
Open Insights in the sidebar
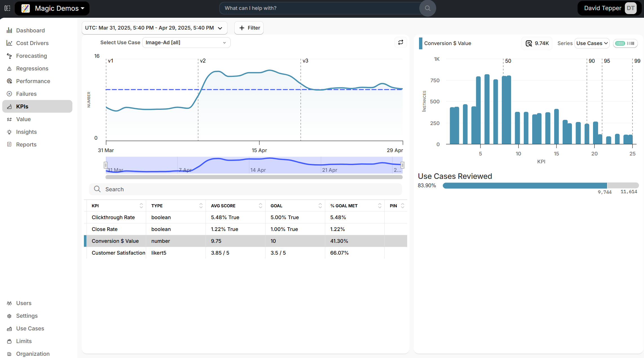click(26, 132)
